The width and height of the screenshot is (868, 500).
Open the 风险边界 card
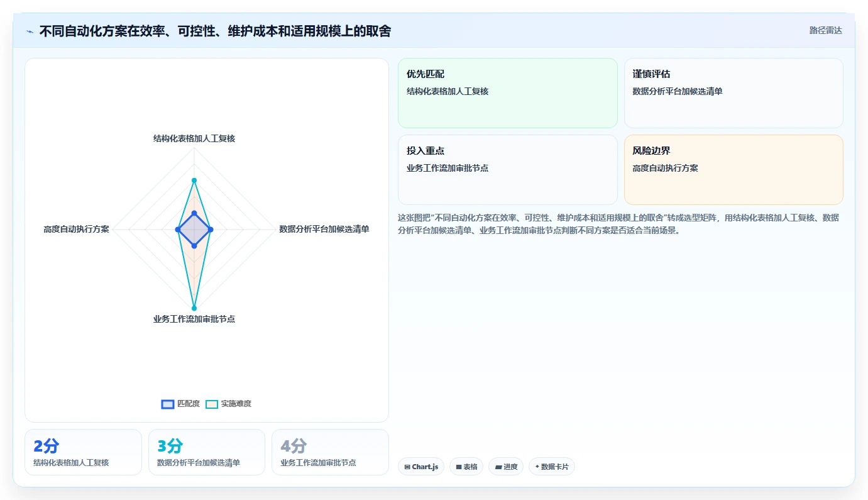(733, 170)
